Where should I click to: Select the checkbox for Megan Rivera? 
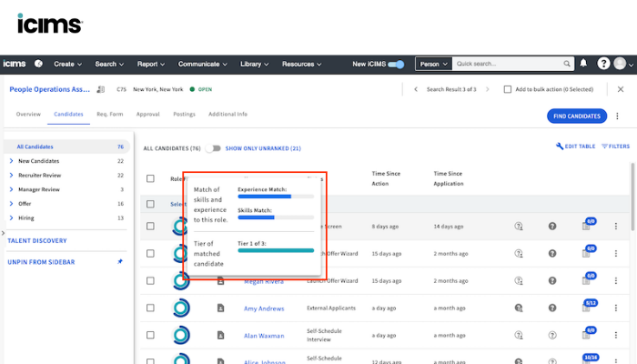click(150, 280)
